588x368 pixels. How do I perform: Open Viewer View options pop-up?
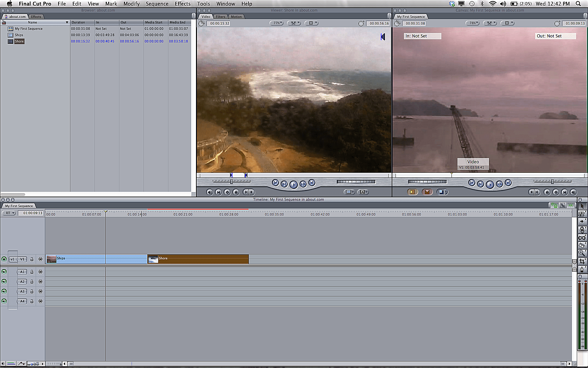311,23
